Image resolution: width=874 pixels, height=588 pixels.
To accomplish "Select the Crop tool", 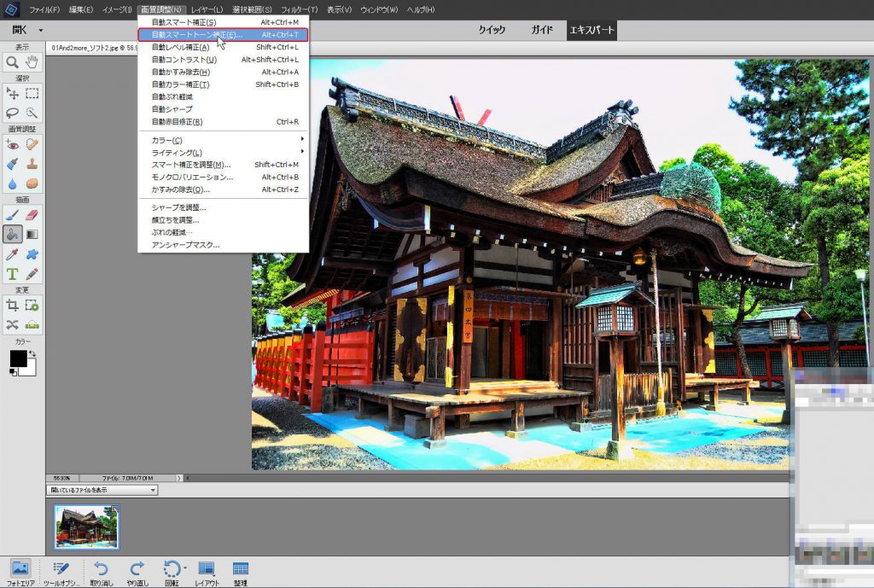I will pos(13,306).
